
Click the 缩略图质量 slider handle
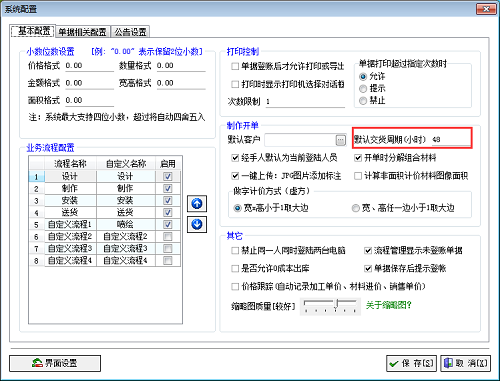(x=337, y=304)
